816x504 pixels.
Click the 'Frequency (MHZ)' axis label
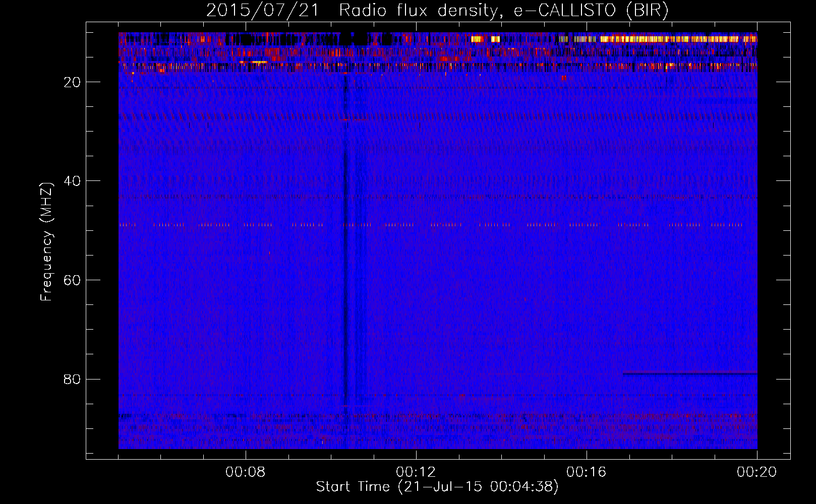pyautogui.click(x=46, y=241)
